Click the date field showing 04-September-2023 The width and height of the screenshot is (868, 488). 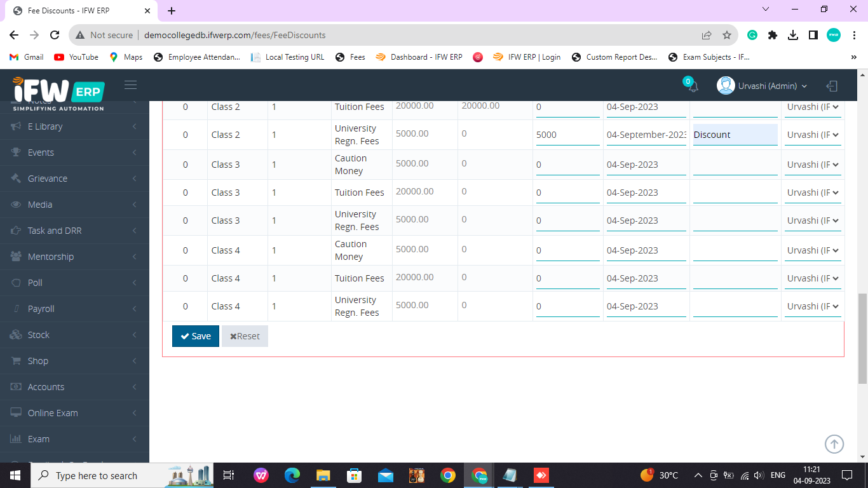(646, 135)
